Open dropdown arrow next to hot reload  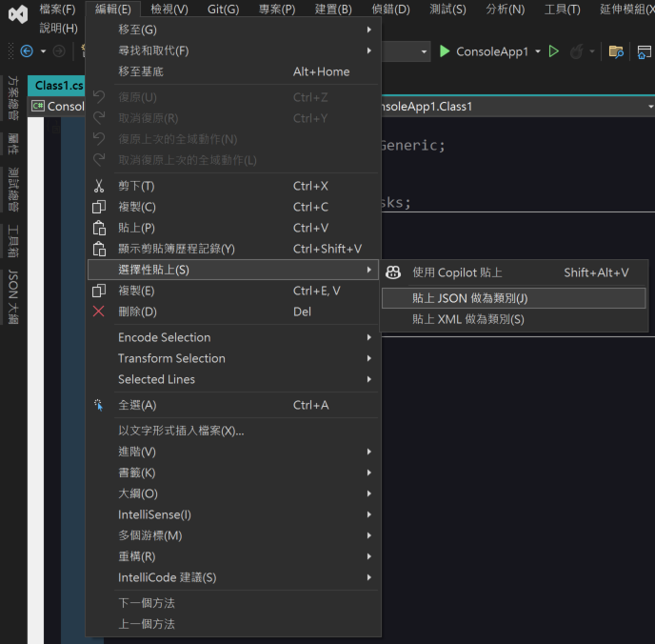pyautogui.click(x=592, y=51)
